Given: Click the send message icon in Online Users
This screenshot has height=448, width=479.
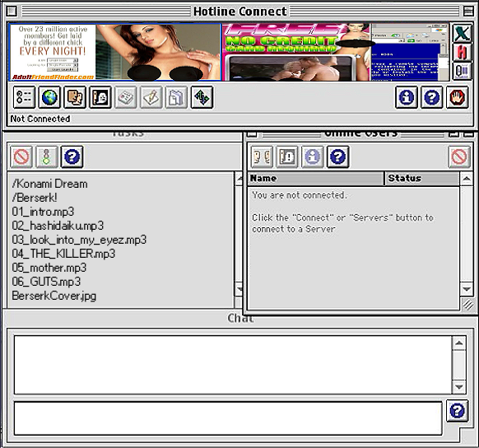Looking at the screenshot, I should tap(287, 156).
